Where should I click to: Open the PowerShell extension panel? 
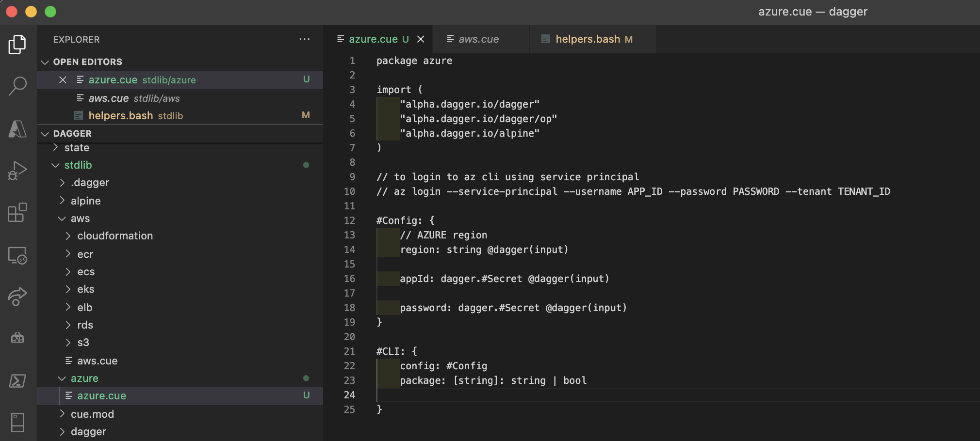(x=18, y=381)
